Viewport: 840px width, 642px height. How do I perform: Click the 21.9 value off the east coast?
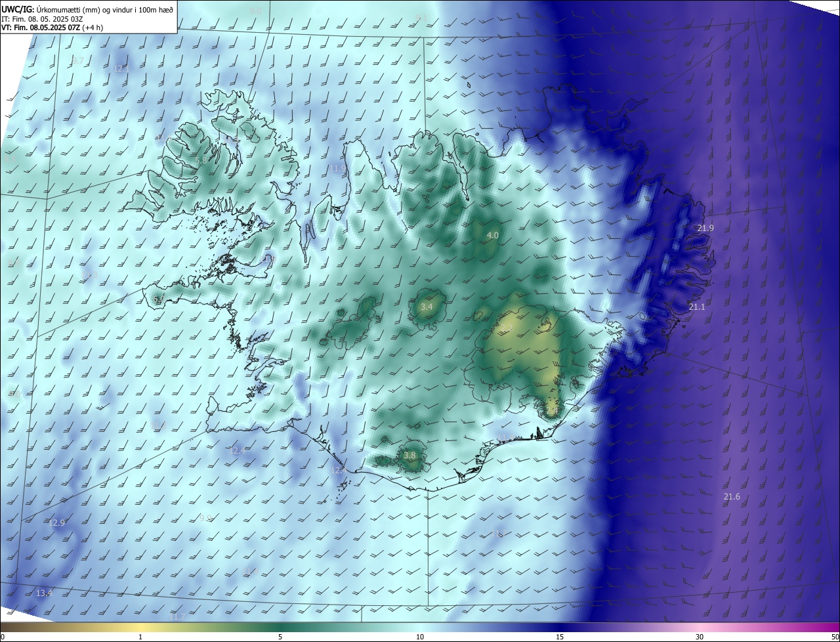tap(705, 228)
